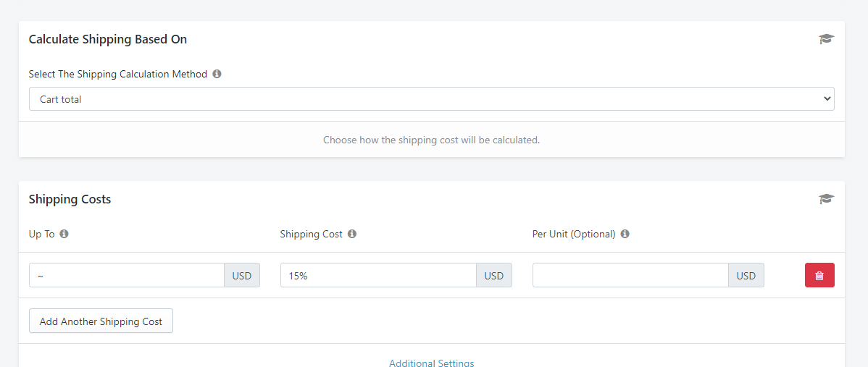Click the Per Unit (Optional) label text
The height and width of the screenshot is (367, 868).
point(574,234)
